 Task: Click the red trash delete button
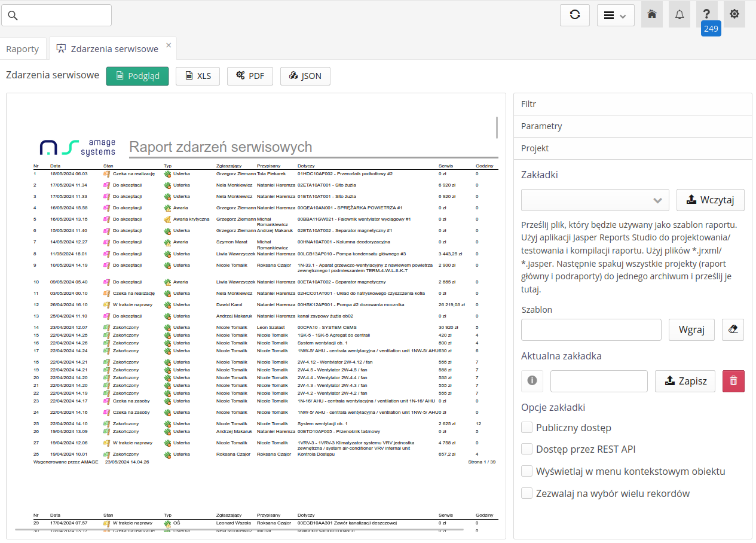(733, 381)
